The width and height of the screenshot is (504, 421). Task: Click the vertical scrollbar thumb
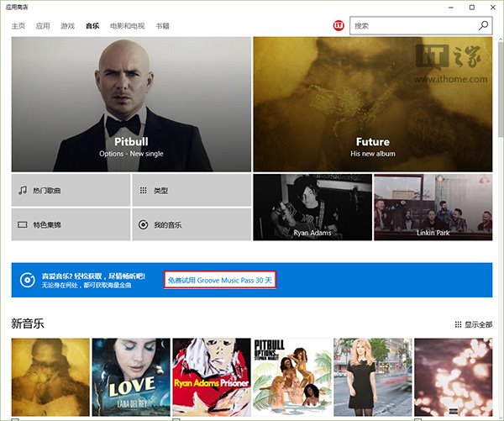[501, 88]
